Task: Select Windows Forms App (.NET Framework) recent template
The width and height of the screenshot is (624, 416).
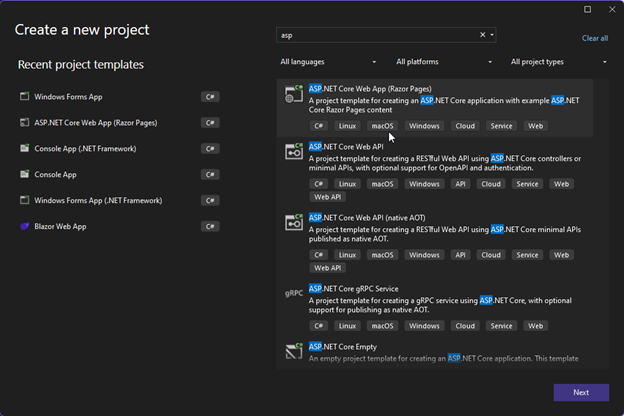Action: pos(98,200)
